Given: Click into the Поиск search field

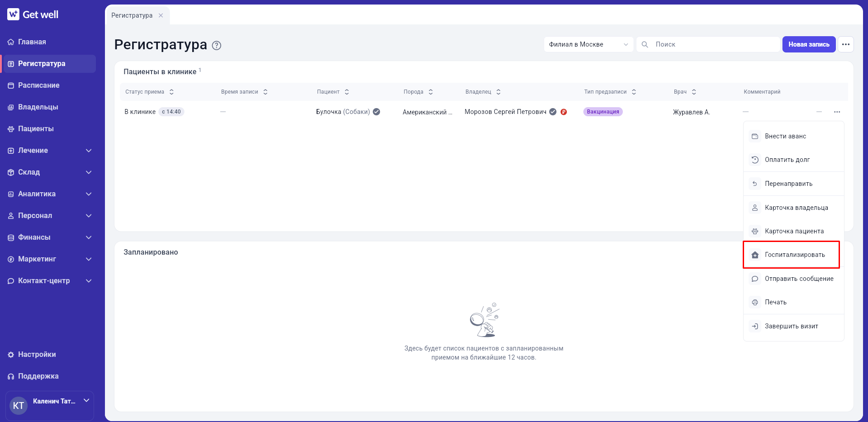Looking at the screenshot, I should tap(708, 44).
